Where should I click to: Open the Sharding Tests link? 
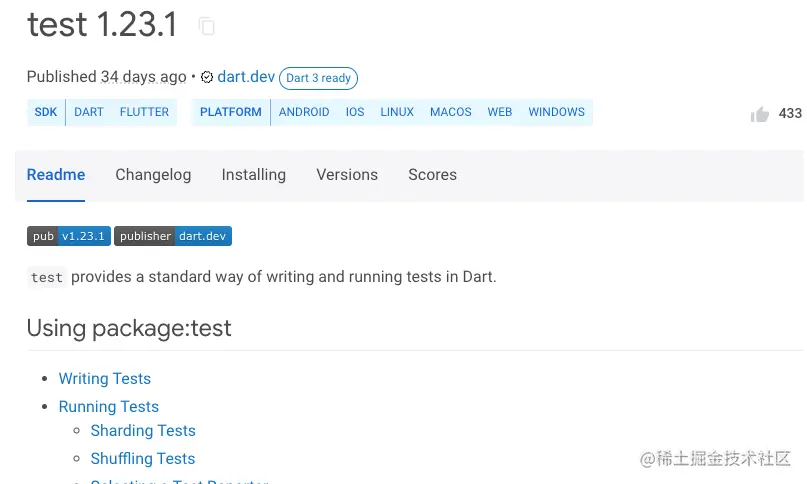[143, 430]
